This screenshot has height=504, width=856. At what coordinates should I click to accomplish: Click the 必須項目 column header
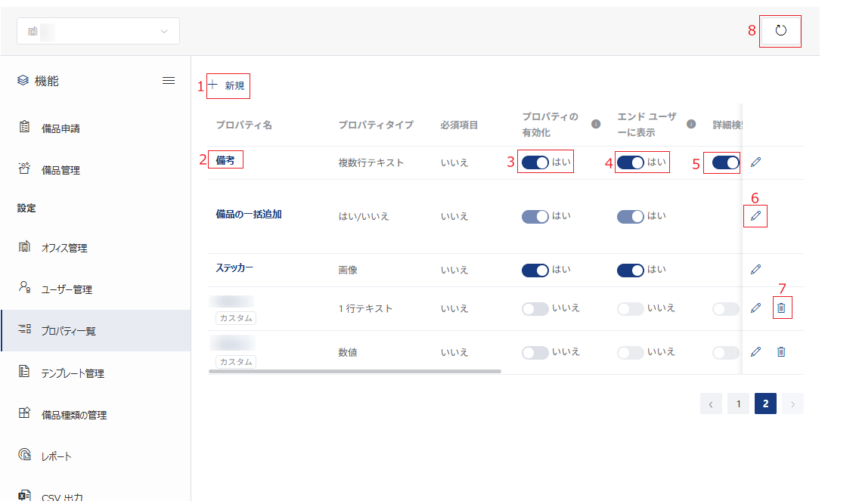coord(459,125)
